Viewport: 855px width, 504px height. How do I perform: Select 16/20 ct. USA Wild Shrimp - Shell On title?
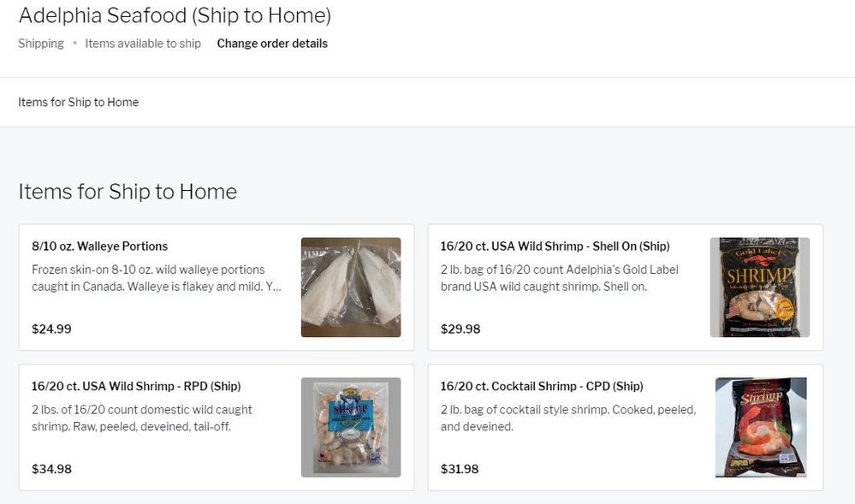click(x=555, y=246)
